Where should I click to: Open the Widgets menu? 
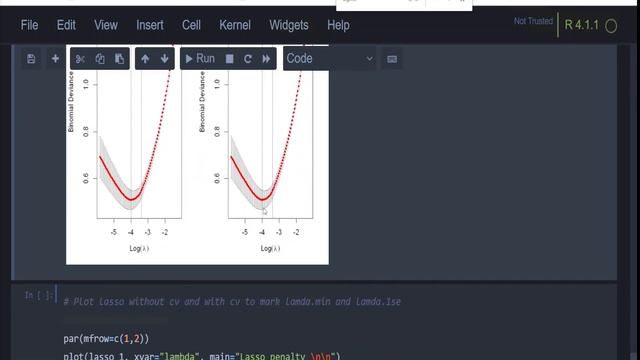pyautogui.click(x=289, y=25)
